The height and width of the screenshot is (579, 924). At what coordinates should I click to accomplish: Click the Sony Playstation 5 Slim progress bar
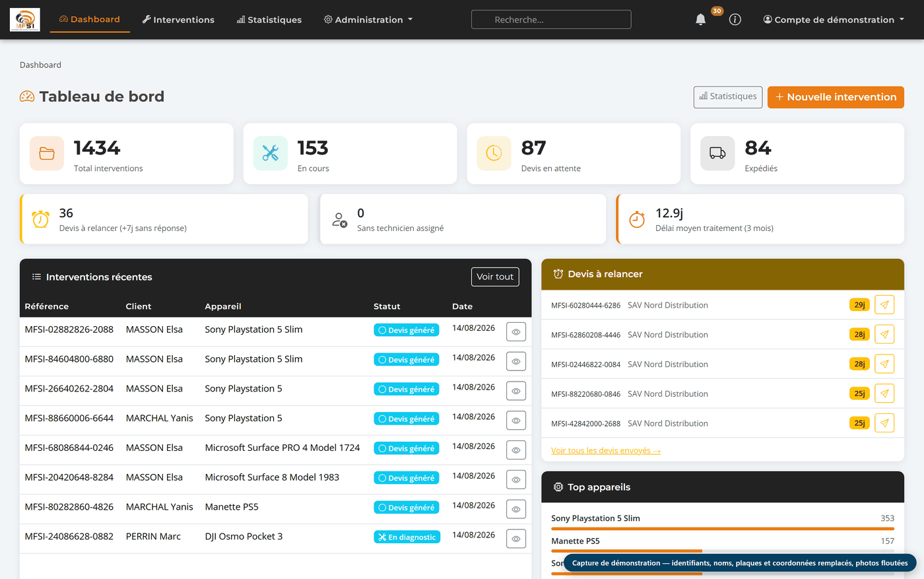723,529
